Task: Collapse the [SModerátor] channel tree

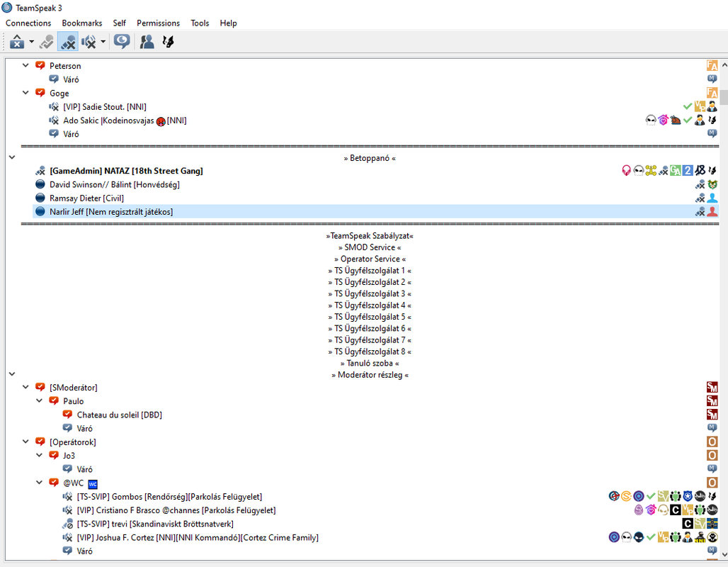Action: [26, 387]
